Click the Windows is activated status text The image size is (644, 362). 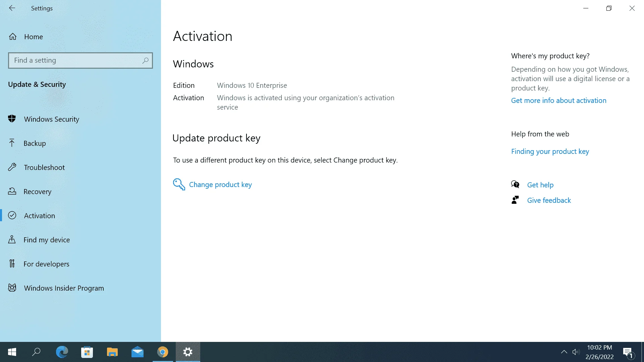point(306,103)
